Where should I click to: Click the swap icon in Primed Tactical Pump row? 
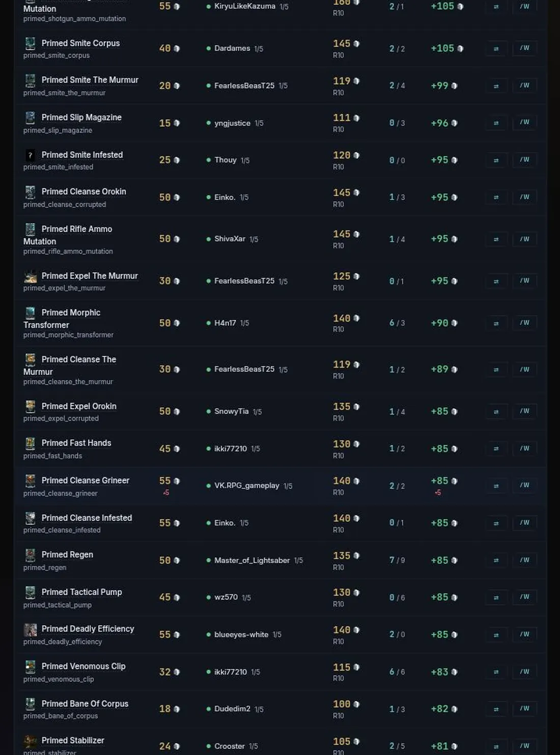(x=496, y=597)
